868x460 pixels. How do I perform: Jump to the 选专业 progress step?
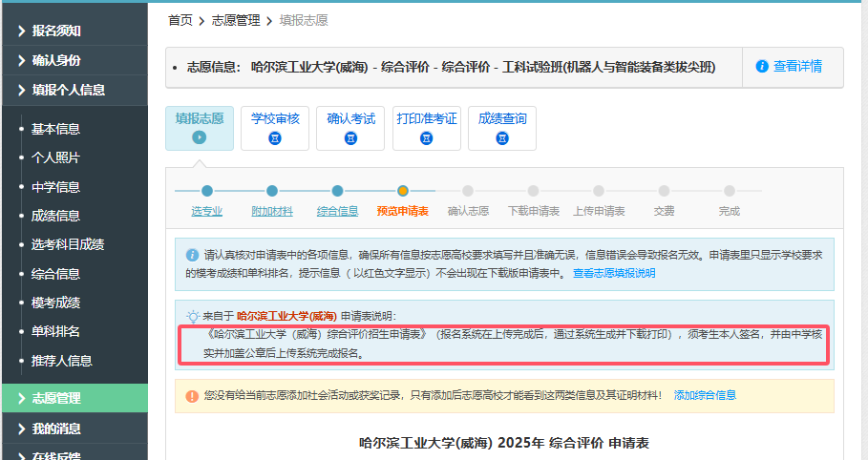click(206, 211)
